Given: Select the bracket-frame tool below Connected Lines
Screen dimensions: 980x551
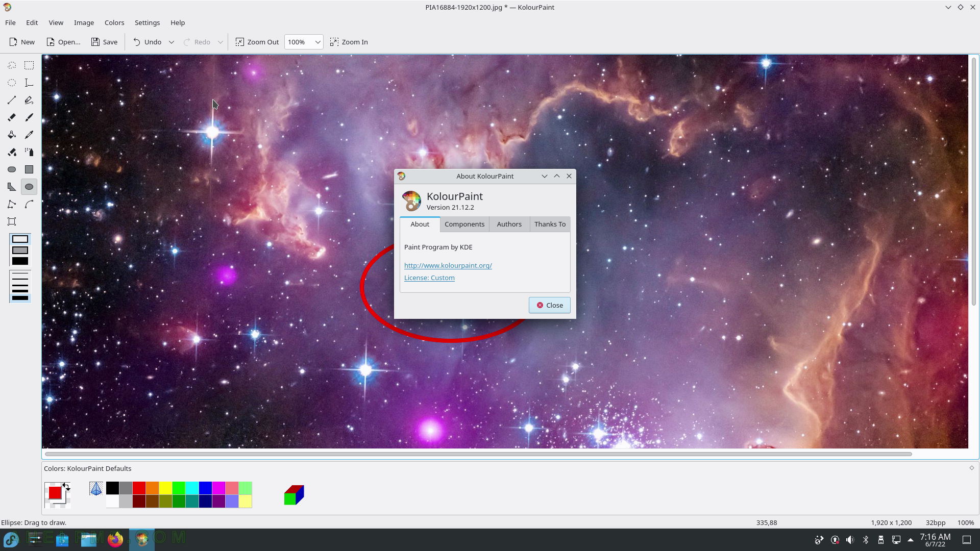Looking at the screenshot, I should tap(12, 221).
